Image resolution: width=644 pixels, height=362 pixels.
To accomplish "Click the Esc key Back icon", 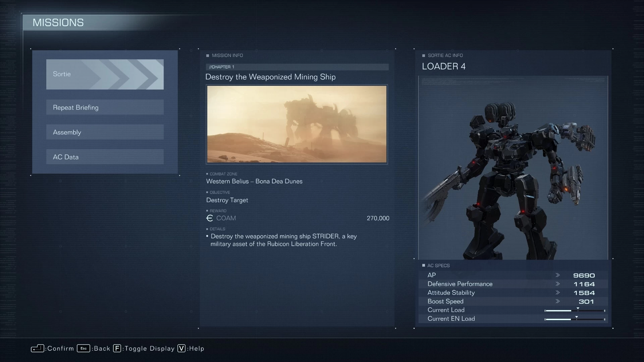I will pos(84,348).
